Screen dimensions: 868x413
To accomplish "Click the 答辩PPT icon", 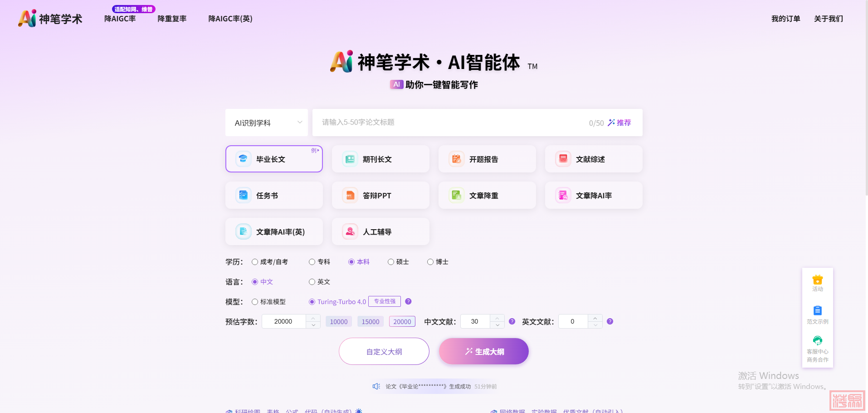I will (x=350, y=195).
